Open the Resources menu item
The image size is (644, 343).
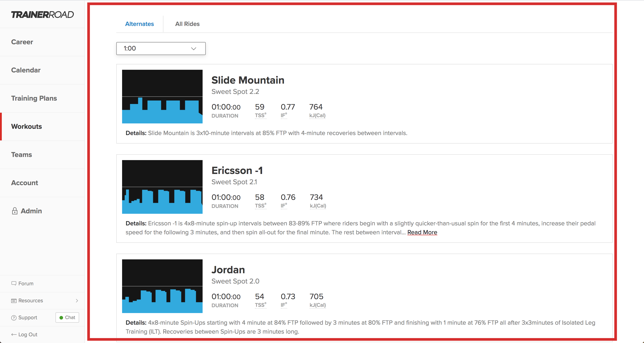click(x=30, y=301)
